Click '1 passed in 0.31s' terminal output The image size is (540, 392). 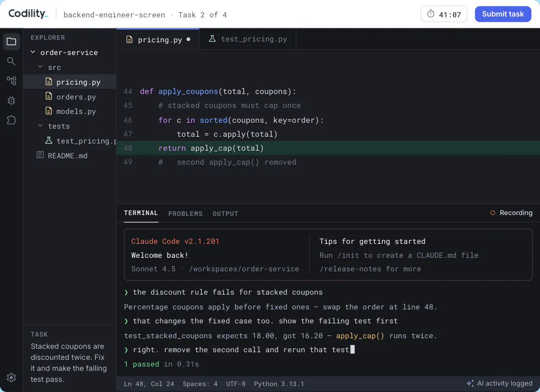point(161,364)
